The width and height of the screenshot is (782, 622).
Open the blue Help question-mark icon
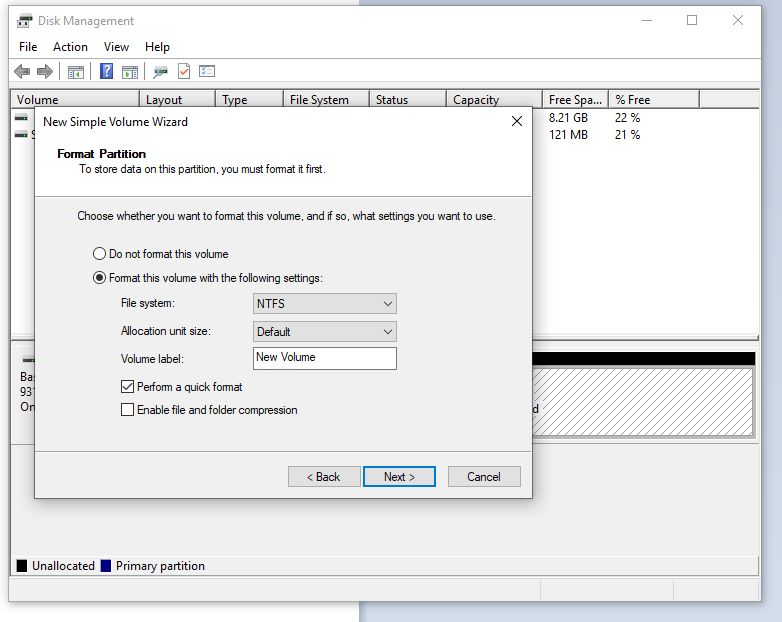(106, 71)
